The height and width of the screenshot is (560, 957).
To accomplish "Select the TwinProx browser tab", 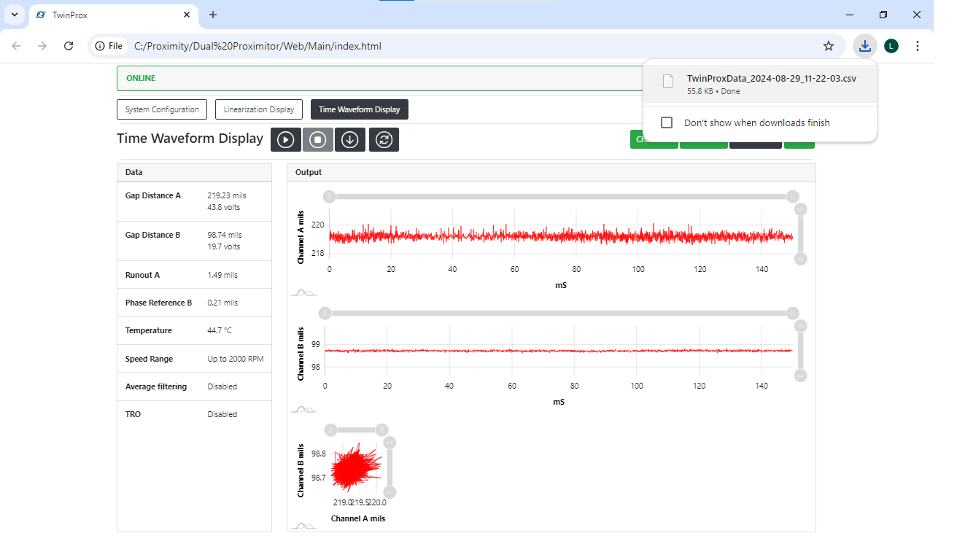I will (x=113, y=15).
